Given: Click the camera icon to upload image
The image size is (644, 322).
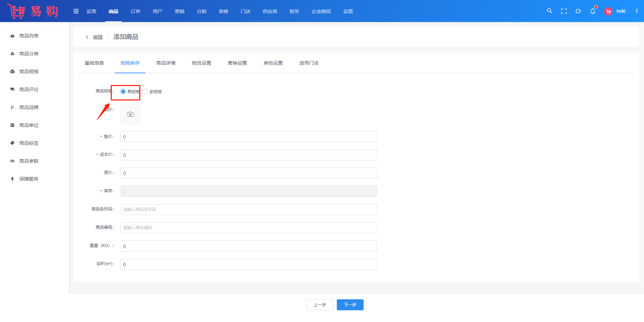Looking at the screenshot, I should (x=130, y=114).
